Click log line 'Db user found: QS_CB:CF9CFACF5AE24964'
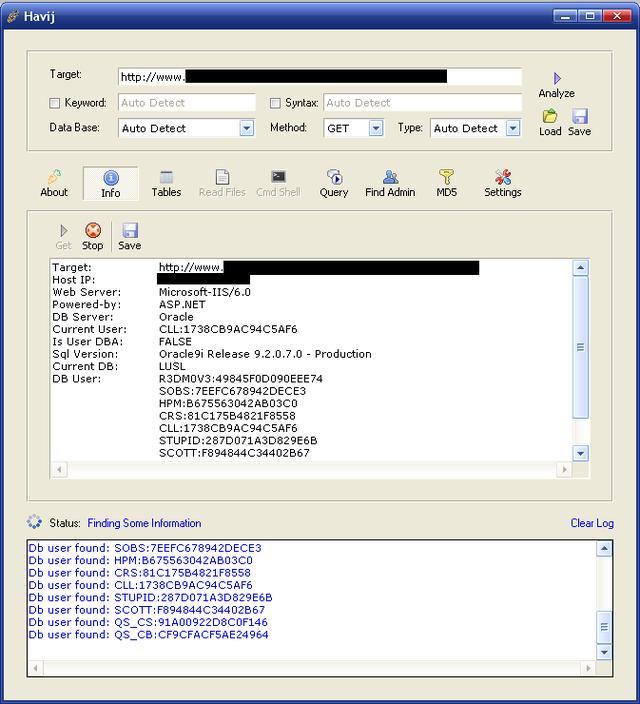The image size is (640, 704). click(148, 635)
